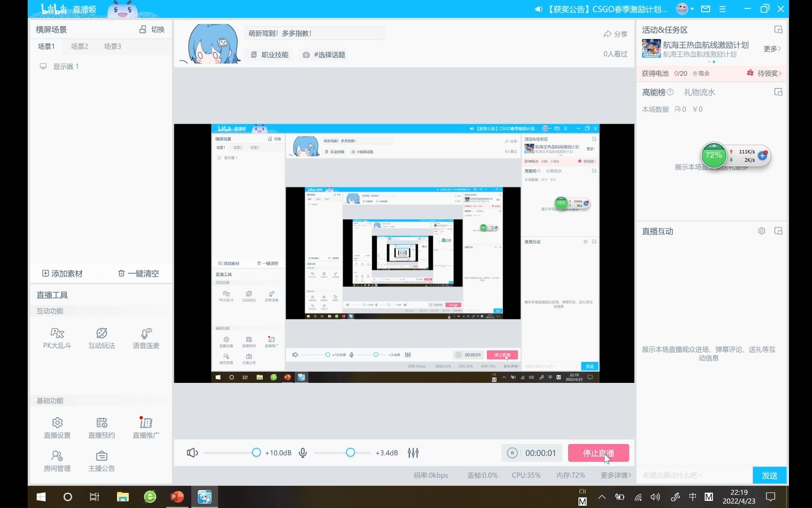Switch to 场景1 tab

47,46
